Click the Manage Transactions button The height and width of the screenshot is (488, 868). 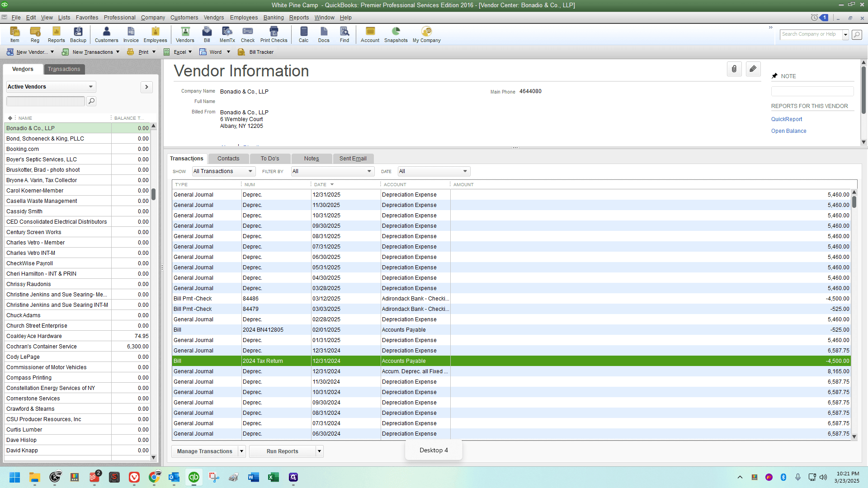(x=204, y=451)
